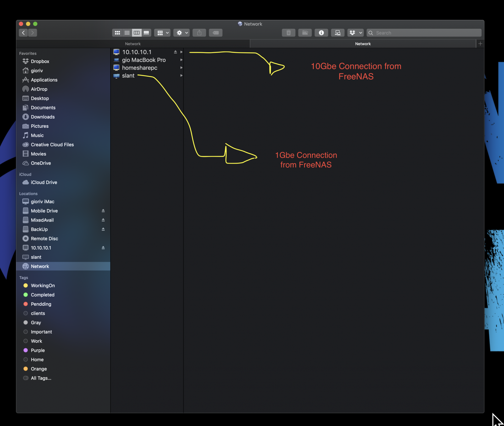Open Creative Cloud Files in sidebar
The width and height of the screenshot is (504, 426).
click(63, 144)
